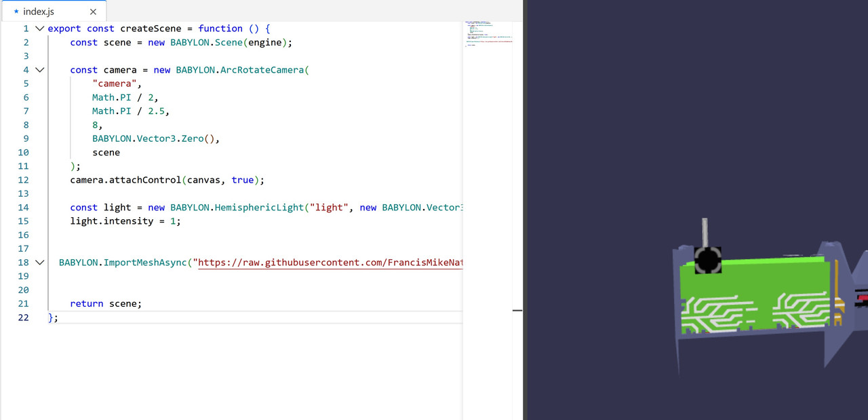The image size is (868, 420).
Task: Click the closing brace on line 22
Action: click(x=50, y=317)
